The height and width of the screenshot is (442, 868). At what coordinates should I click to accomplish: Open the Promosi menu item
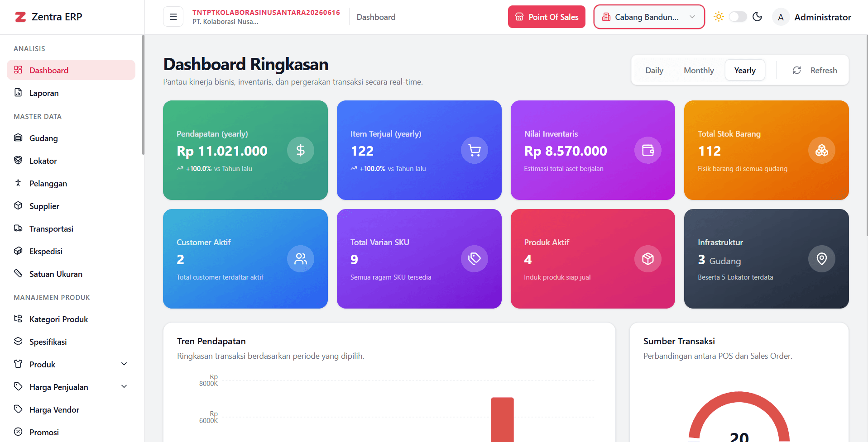tap(71, 432)
